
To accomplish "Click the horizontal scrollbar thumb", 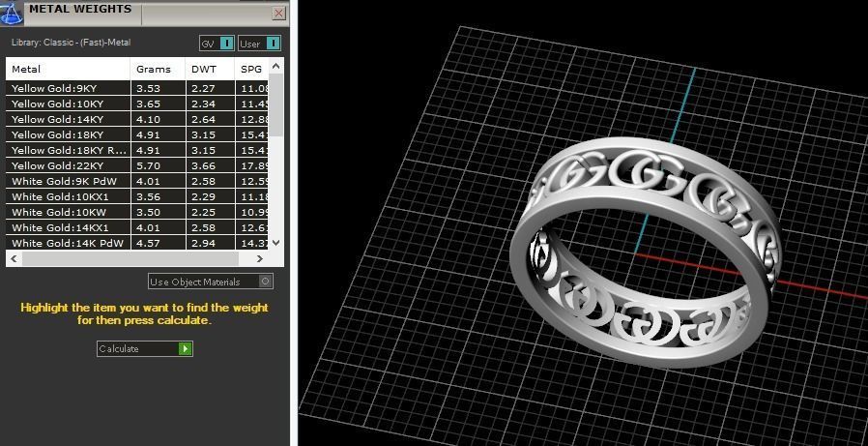I will (x=130, y=258).
